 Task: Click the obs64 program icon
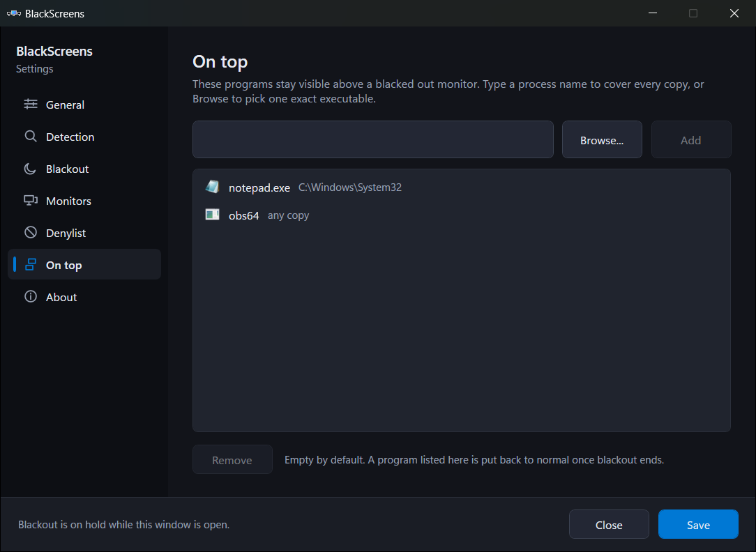[212, 215]
